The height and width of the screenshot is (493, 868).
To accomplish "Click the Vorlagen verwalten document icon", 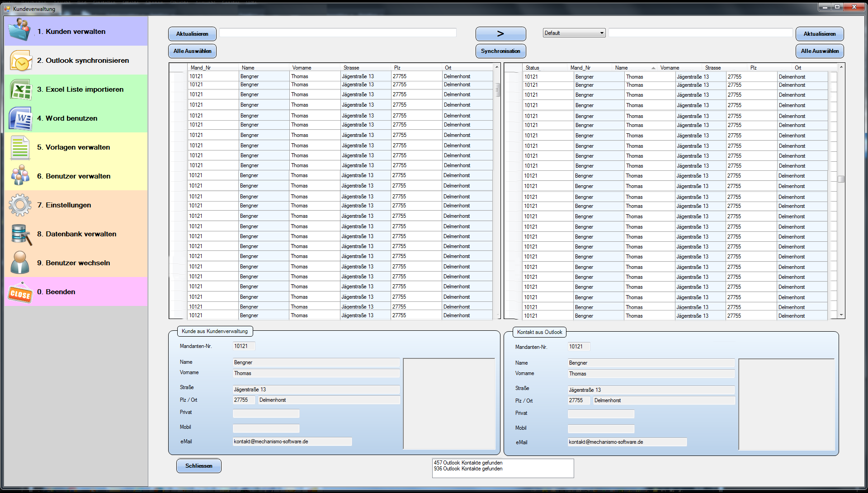I will (20, 147).
